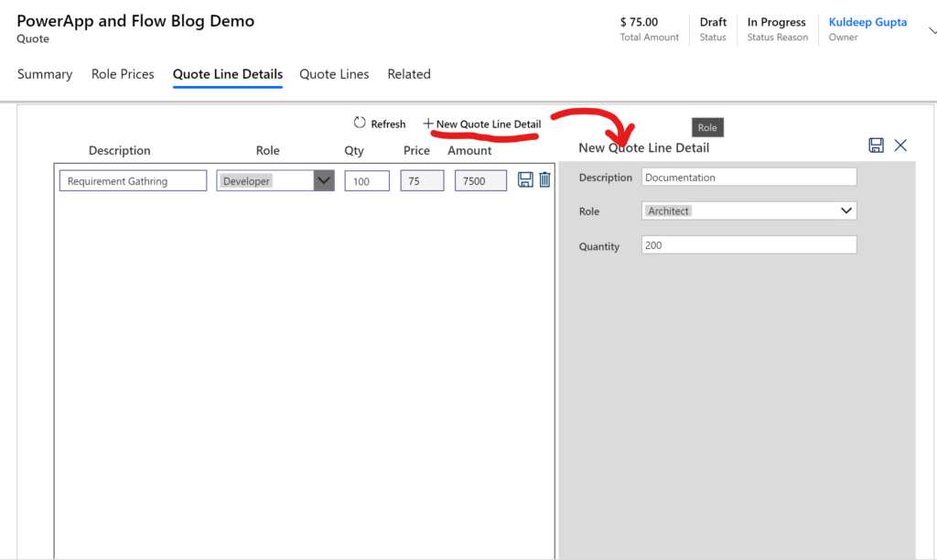Open the Role Prices tab

123,74
